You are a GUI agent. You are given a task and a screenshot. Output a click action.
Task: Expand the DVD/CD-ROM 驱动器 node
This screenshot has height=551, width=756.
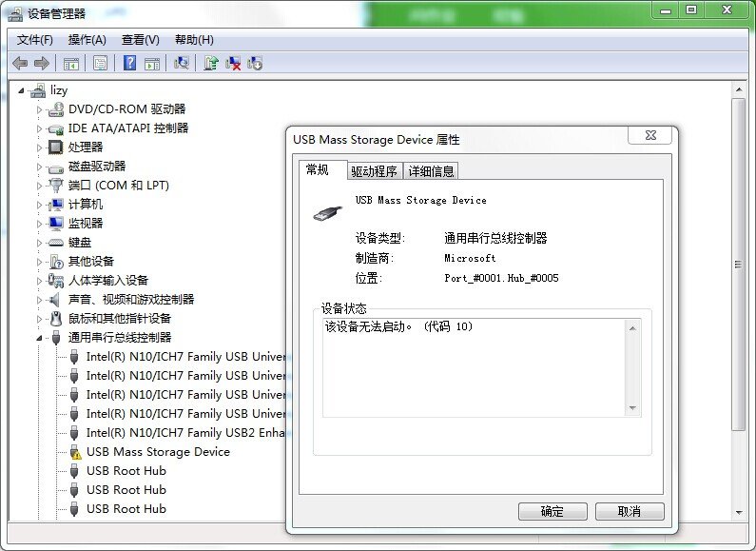point(40,109)
